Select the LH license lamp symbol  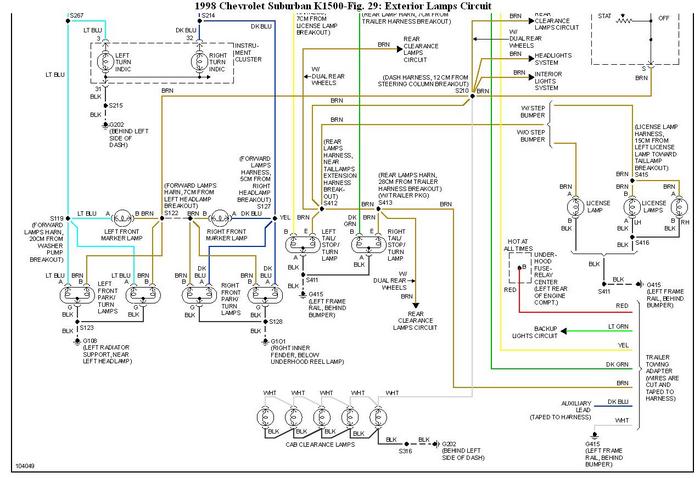click(x=632, y=208)
